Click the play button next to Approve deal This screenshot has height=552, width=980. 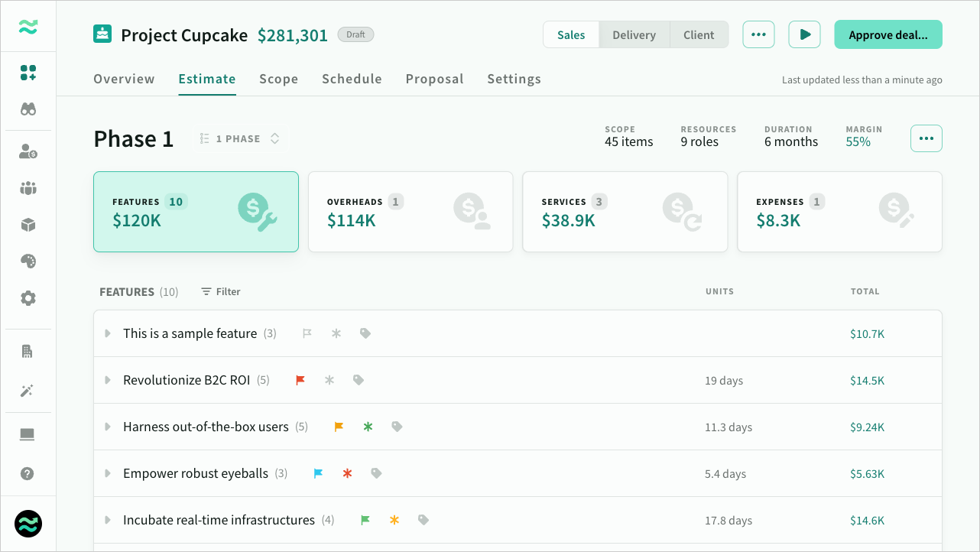pyautogui.click(x=804, y=34)
